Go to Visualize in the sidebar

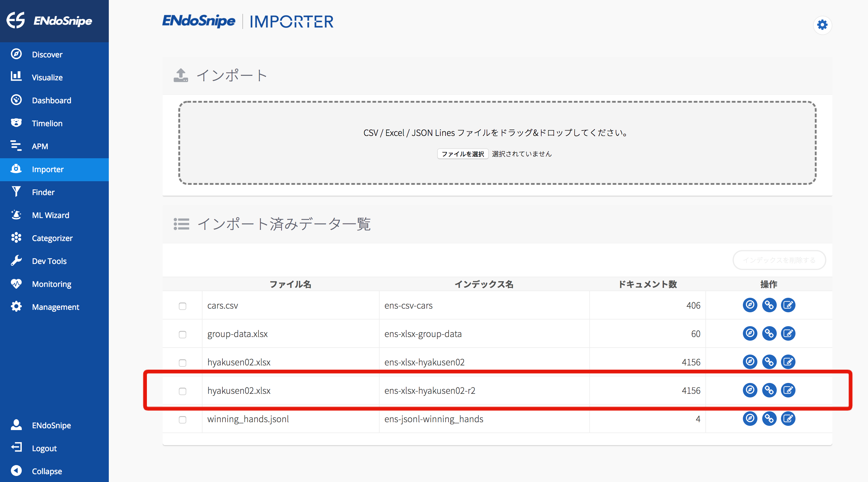click(x=54, y=77)
